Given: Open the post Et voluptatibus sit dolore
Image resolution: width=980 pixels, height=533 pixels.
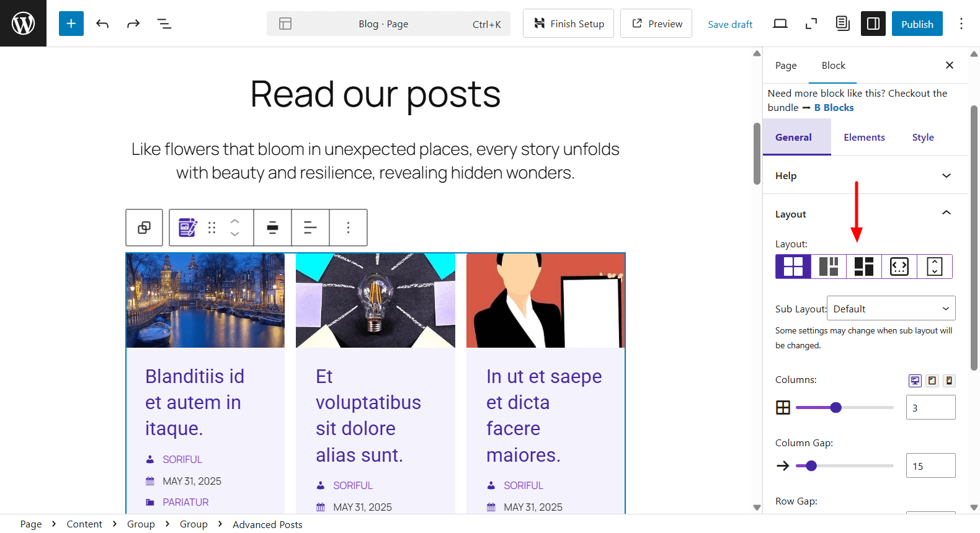Looking at the screenshot, I should 368,415.
